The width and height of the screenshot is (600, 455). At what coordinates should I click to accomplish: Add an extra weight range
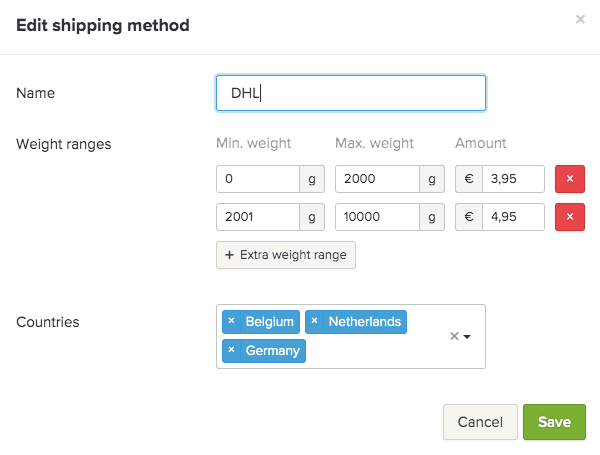[x=286, y=255]
